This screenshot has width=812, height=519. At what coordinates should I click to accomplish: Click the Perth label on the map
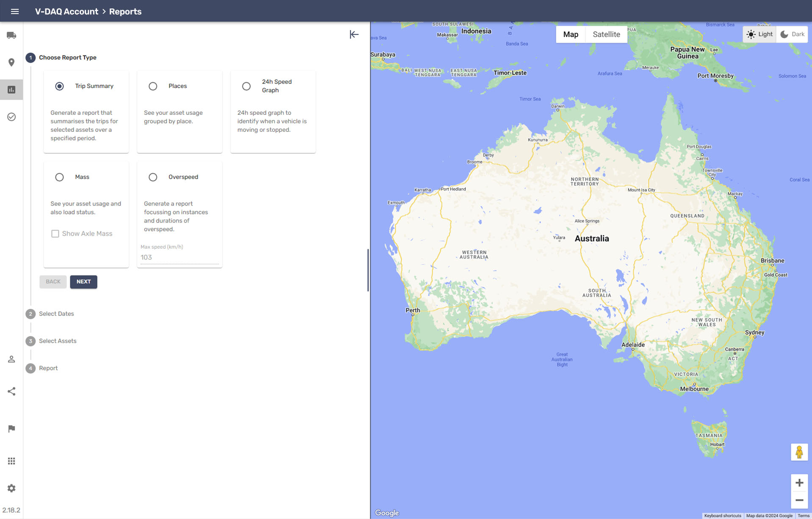tap(413, 310)
